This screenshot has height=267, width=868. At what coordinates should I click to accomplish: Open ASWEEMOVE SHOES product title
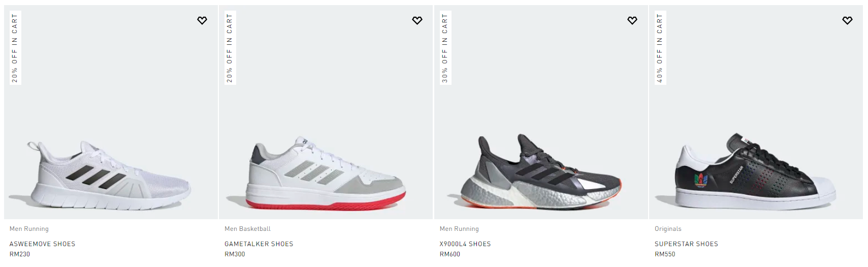pyautogui.click(x=42, y=244)
